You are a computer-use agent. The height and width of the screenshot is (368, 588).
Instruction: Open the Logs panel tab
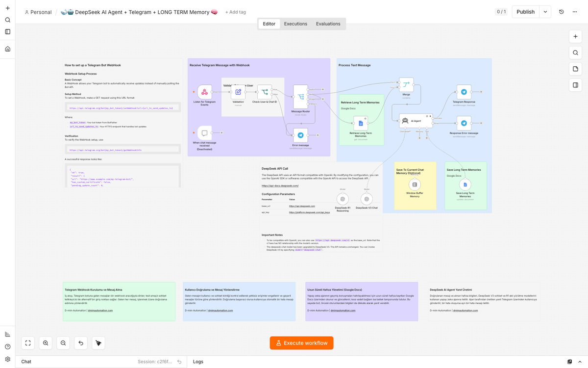(198, 362)
